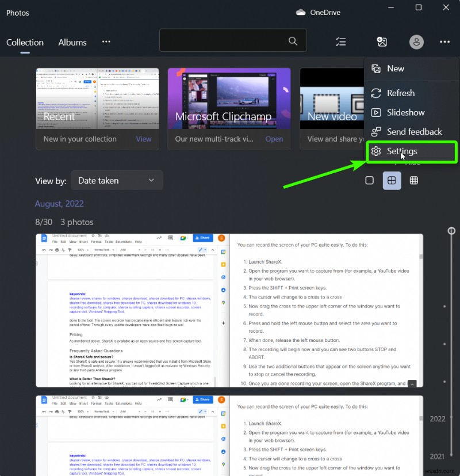Click the View link on Recent collection
460x476 pixels.
click(143, 139)
